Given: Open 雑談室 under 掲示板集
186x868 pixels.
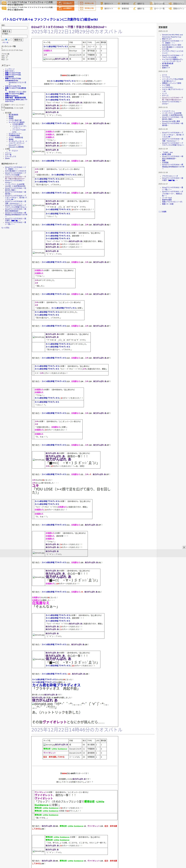Looking at the screenshot, I should coord(11,117).
